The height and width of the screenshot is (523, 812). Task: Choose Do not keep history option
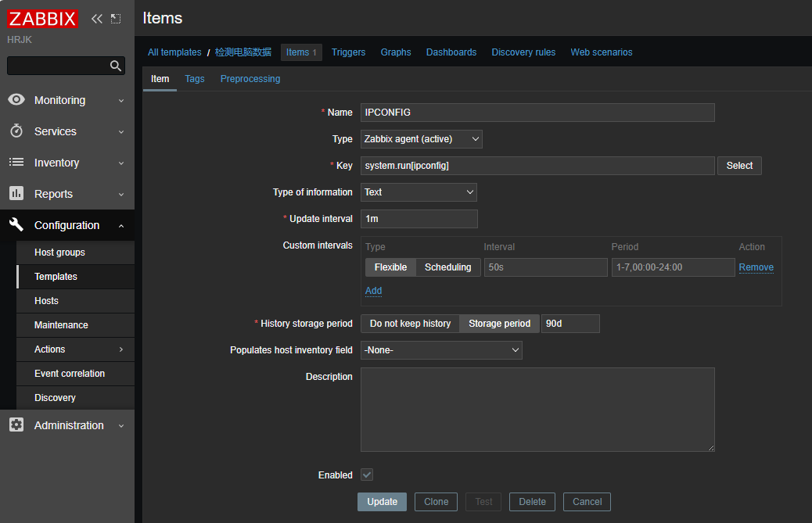coord(410,324)
